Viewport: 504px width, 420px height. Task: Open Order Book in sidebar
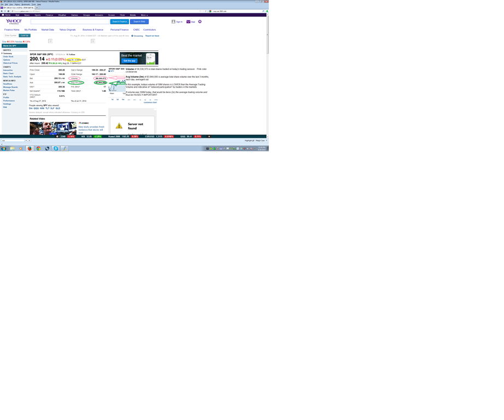(8, 56)
